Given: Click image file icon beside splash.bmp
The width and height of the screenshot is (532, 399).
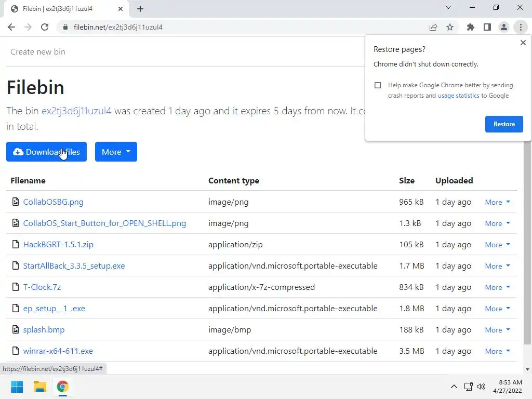Looking at the screenshot, I should (15, 329).
